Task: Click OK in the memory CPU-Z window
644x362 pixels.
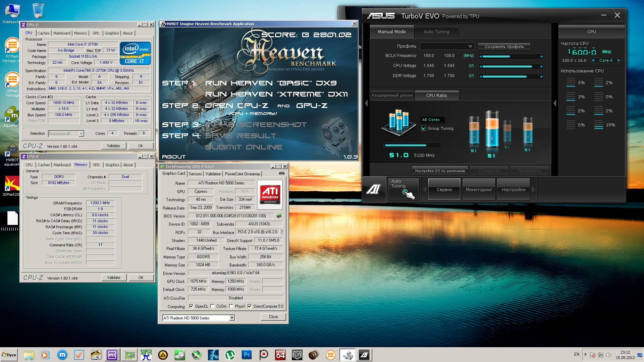Action: (x=141, y=278)
